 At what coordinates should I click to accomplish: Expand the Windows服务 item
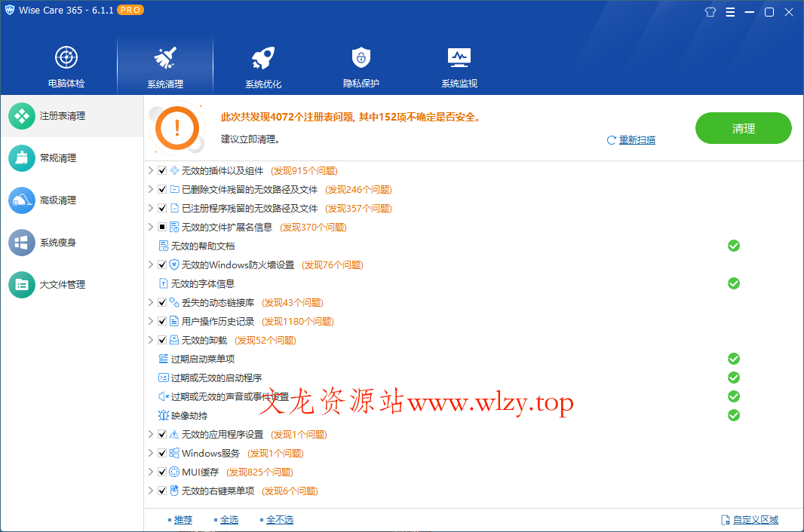[x=150, y=453]
